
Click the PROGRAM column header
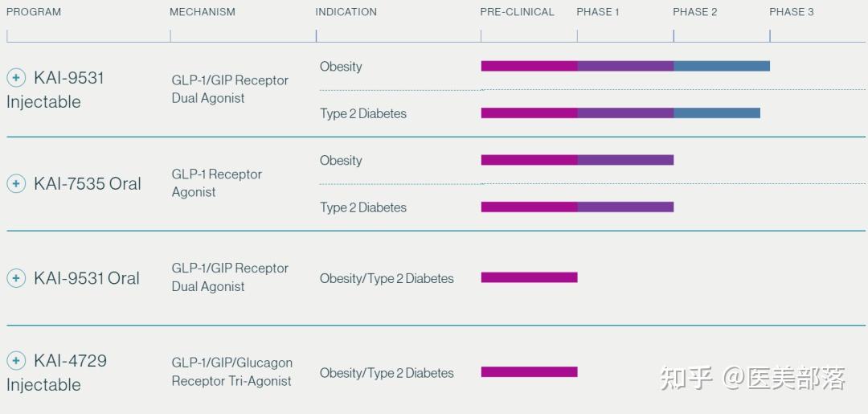click(x=34, y=12)
